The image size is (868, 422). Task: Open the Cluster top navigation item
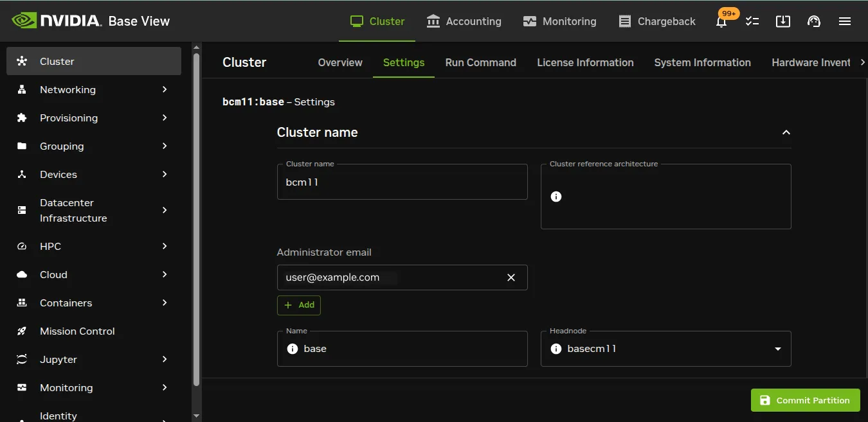(377, 21)
